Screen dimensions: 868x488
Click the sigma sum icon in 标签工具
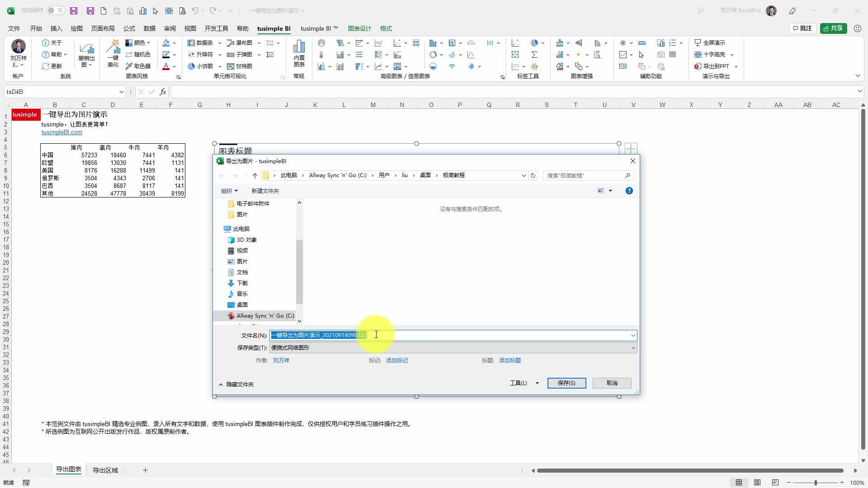[534, 55]
